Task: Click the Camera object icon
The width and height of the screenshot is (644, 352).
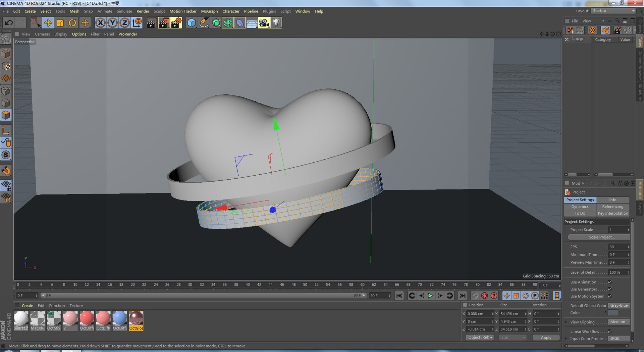Action: coord(264,23)
